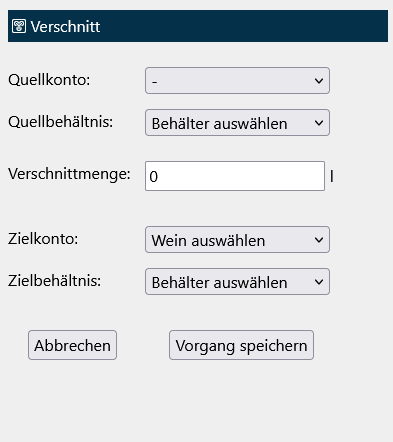Viewport: 393px width, 442px height.
Task: Click the Verschnitt title text
Action: (x=65, y=26)
